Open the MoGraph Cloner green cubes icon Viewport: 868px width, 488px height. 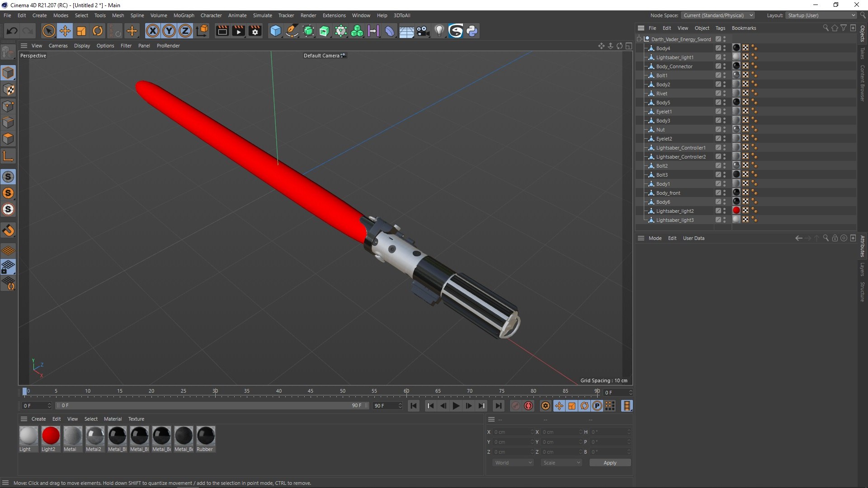tap(357, 31)
